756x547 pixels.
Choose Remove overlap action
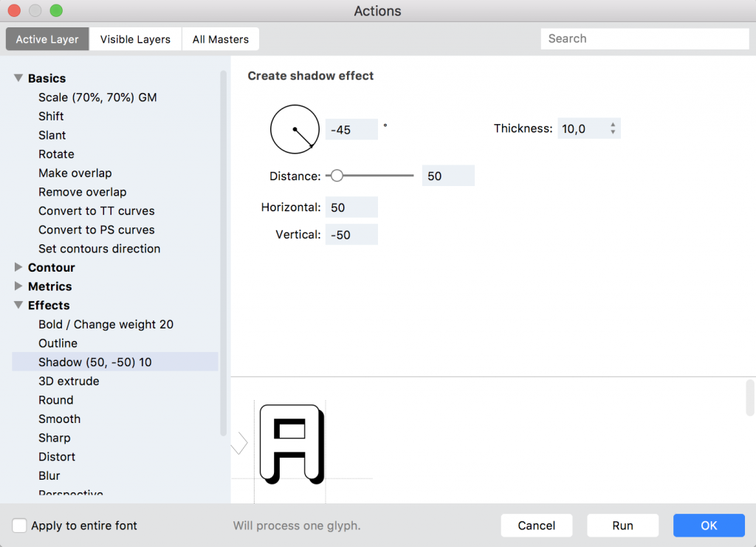(x=82, y=192)
